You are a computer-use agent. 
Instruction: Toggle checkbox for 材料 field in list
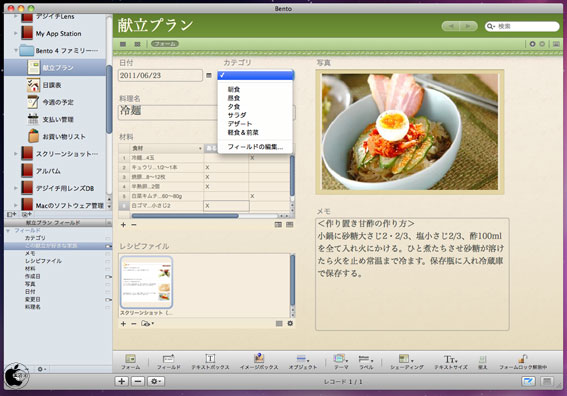pyautogui.click(x=108, y=269)
